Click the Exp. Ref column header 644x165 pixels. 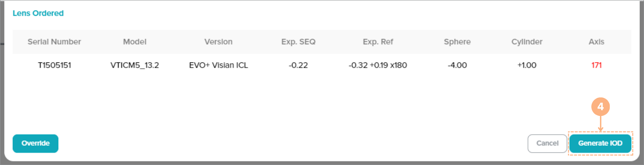pos(378,42)
